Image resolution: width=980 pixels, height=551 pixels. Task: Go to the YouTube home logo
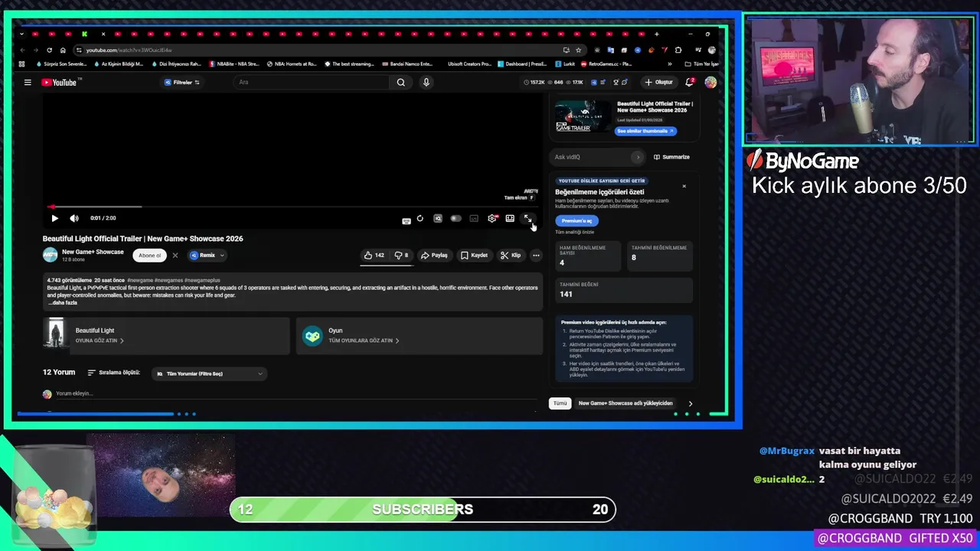(59, 83)
